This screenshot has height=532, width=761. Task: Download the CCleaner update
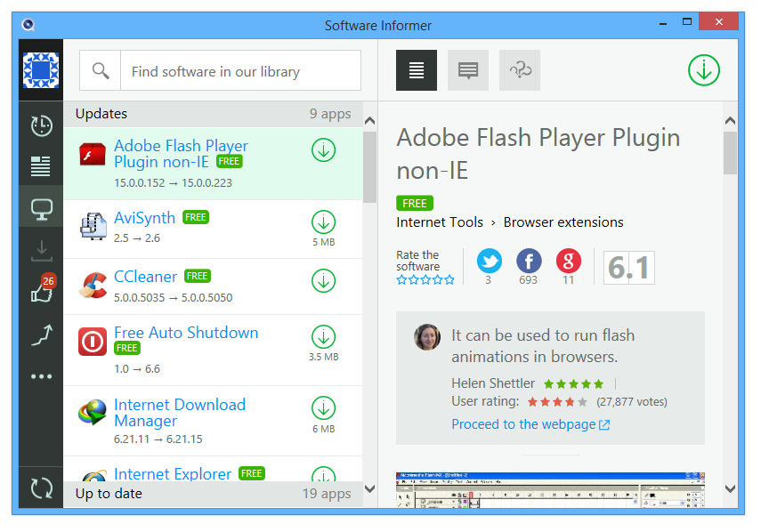323,280
